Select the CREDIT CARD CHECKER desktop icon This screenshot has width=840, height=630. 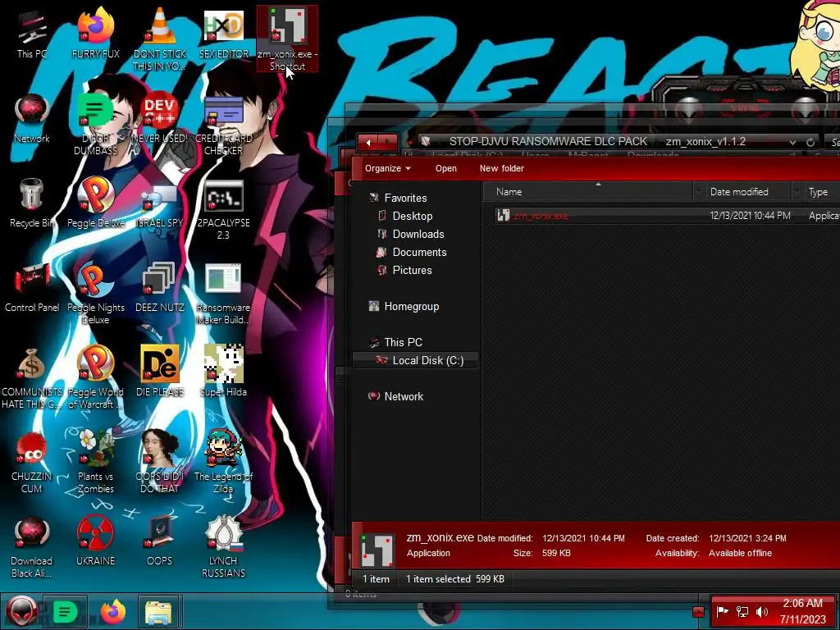224,125
